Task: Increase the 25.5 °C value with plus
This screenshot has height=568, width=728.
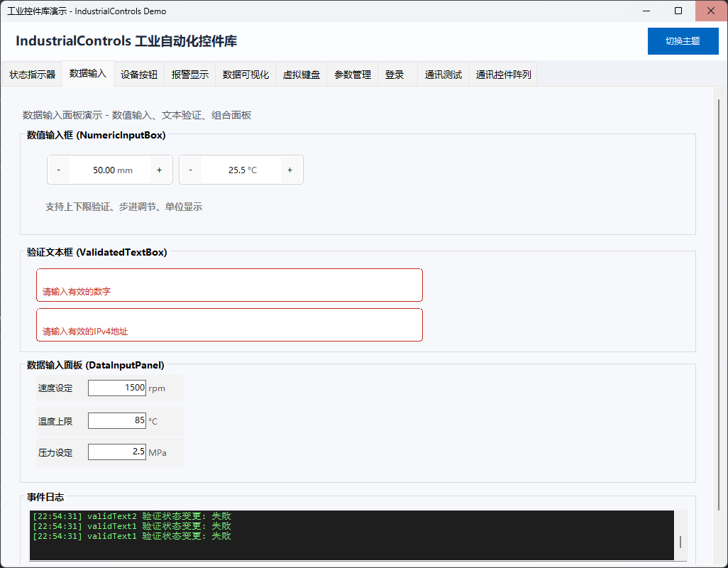Action: pyautogui.click(x=289, y=170)
